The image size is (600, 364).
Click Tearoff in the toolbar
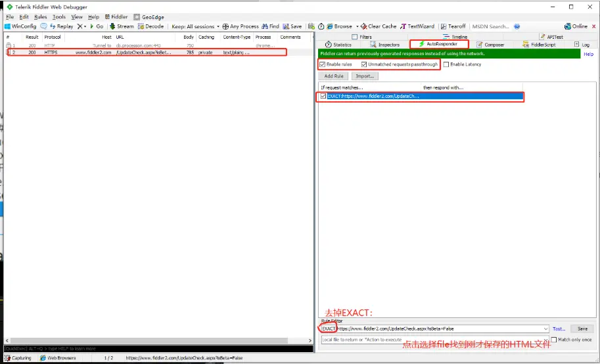pyautogui.click(x=453, y=26)
